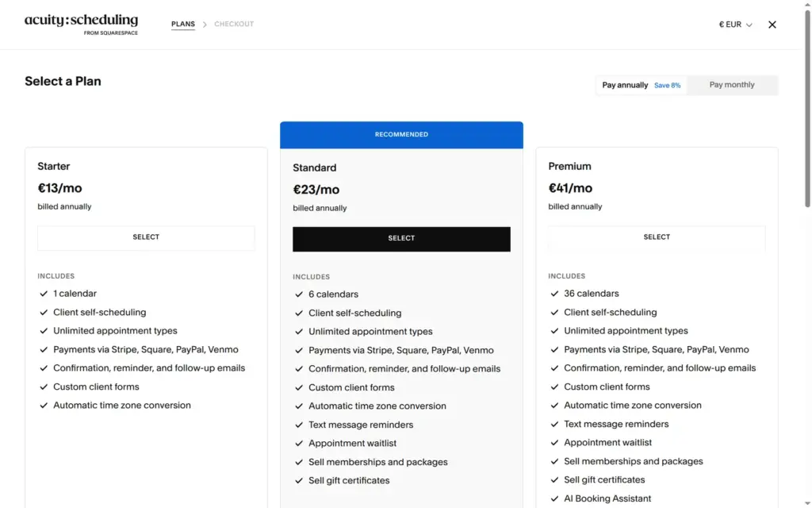Viewport: 812px width, 508px height.
Task: Click checkmark beside Starter Automatic time zone conversion
Action: [44, 406]
